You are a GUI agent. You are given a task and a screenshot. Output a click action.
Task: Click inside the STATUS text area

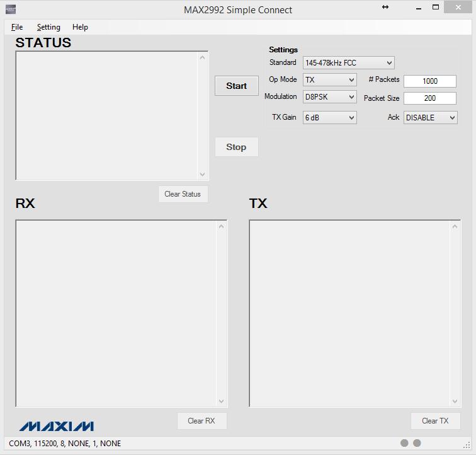pos(107,116)
